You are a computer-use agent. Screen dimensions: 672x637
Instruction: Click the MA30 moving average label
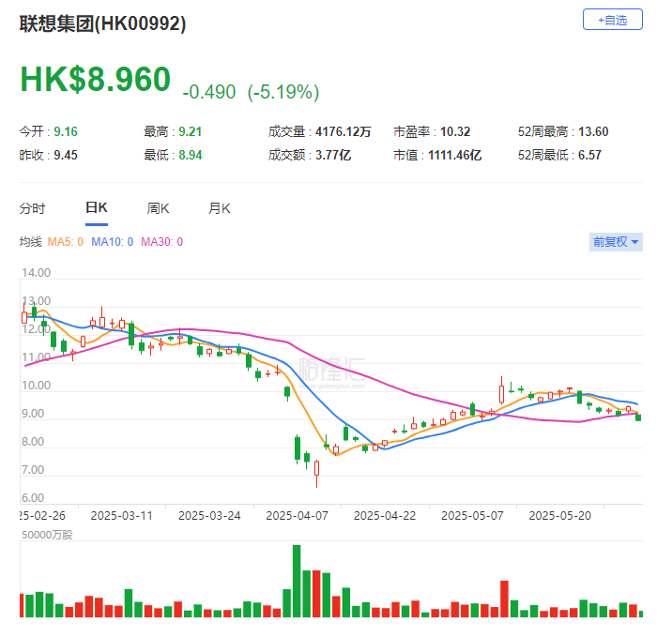162,242
